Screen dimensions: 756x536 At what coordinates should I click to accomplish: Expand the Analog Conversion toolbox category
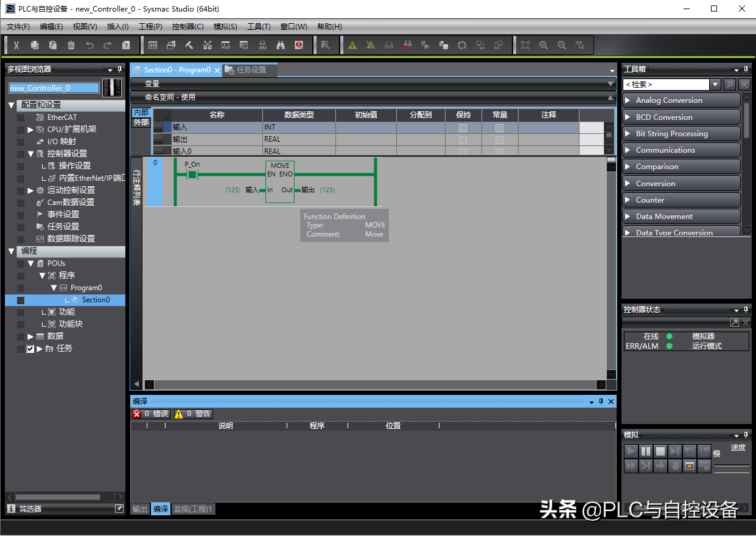click(628, 100)
